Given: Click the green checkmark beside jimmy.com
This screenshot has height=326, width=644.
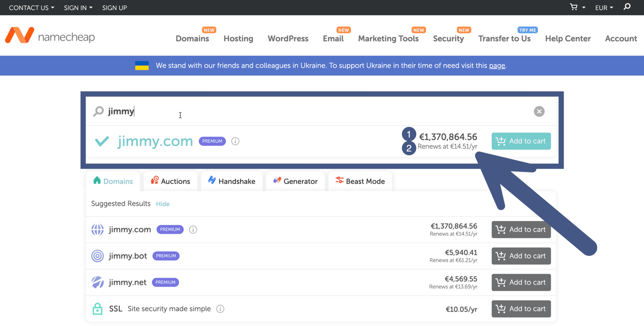Looking at the screenshot, I should [x=102, y=141].
